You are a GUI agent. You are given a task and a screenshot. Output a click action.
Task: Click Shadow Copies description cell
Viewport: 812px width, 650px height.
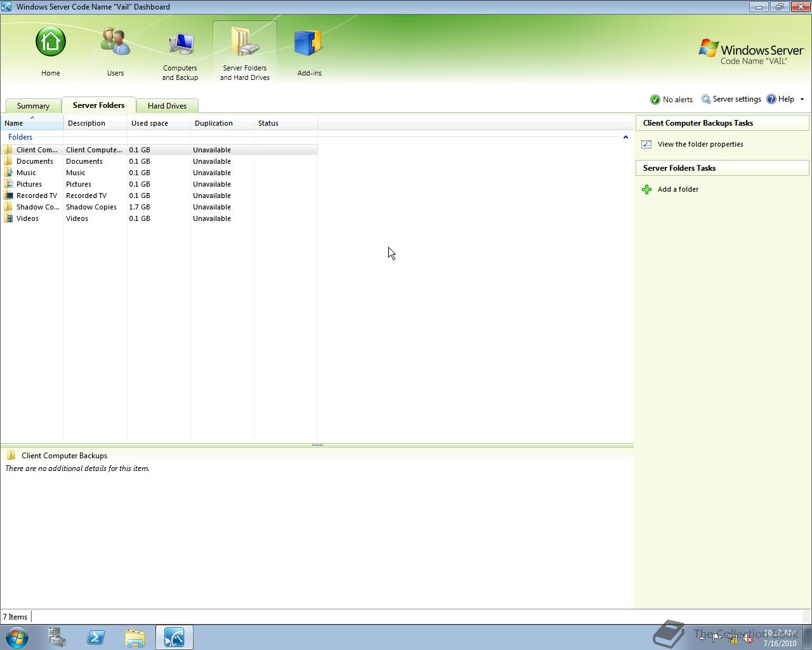91,207
